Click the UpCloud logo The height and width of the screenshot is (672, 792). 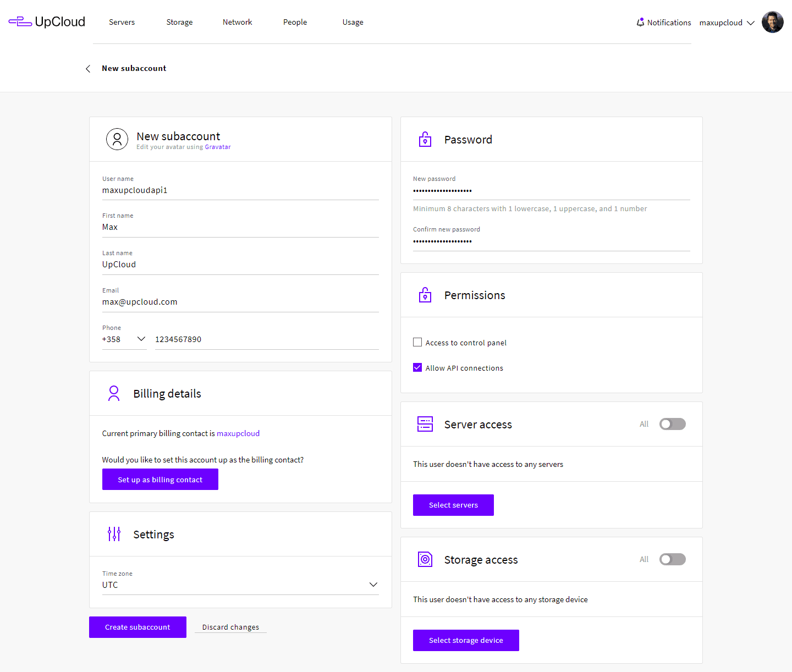point(47,22)
